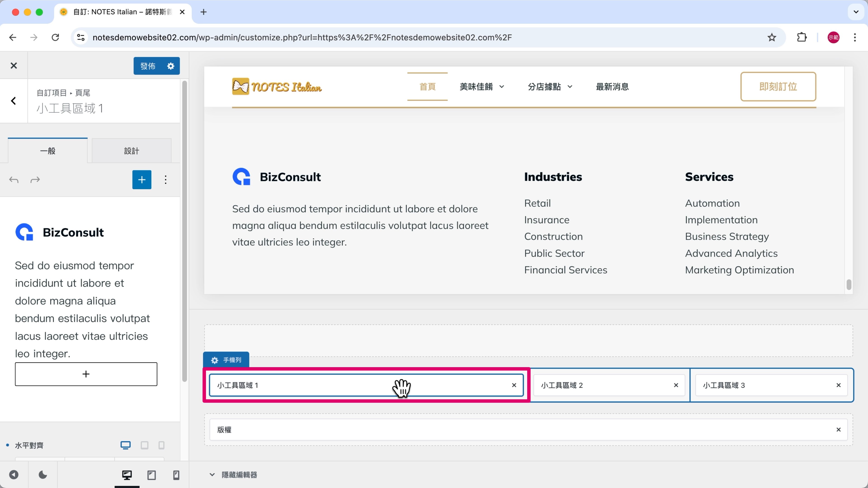Switch to the 設計 tab
The image size is (868, 488).
click(131, 151)
